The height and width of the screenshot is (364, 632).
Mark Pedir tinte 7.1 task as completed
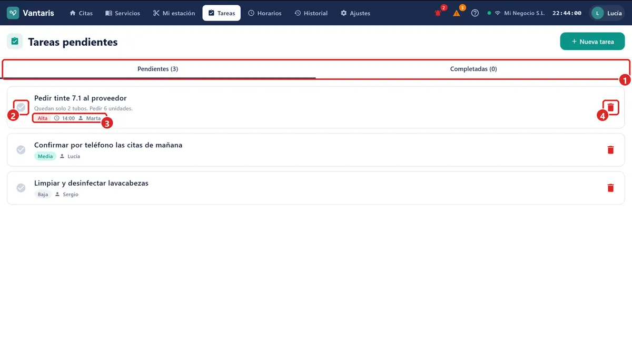(x=21, y=107)
